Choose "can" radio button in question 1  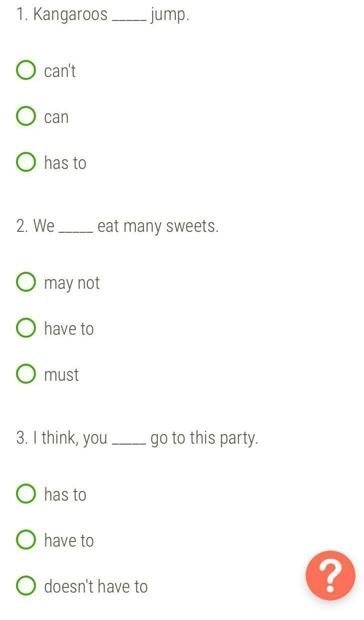(x=26, y=116)
